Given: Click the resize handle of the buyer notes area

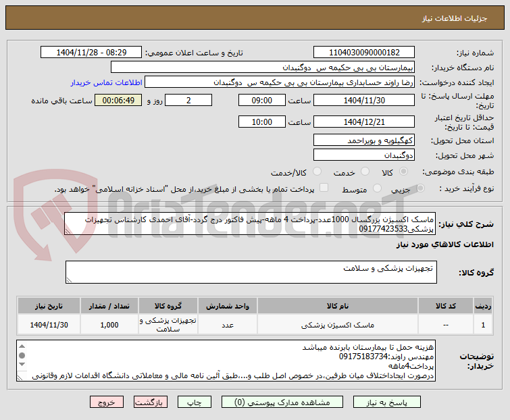Looking at the screenshot, I should [20, 377].
